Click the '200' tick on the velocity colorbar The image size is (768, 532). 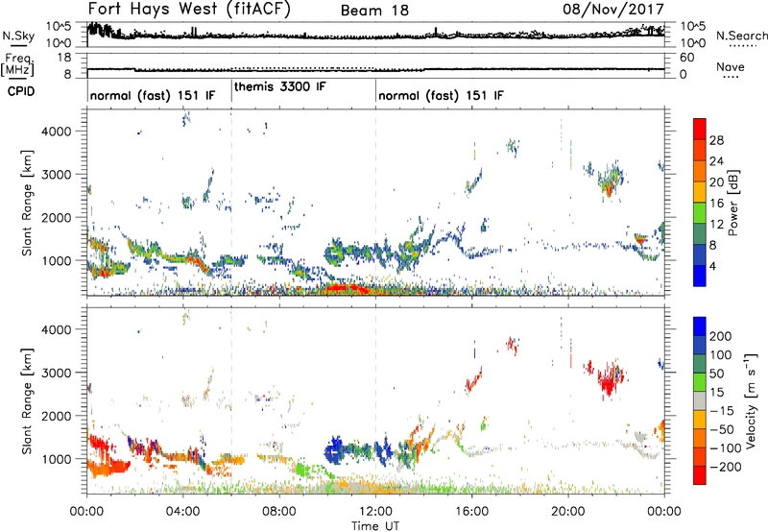coord(721,336)
